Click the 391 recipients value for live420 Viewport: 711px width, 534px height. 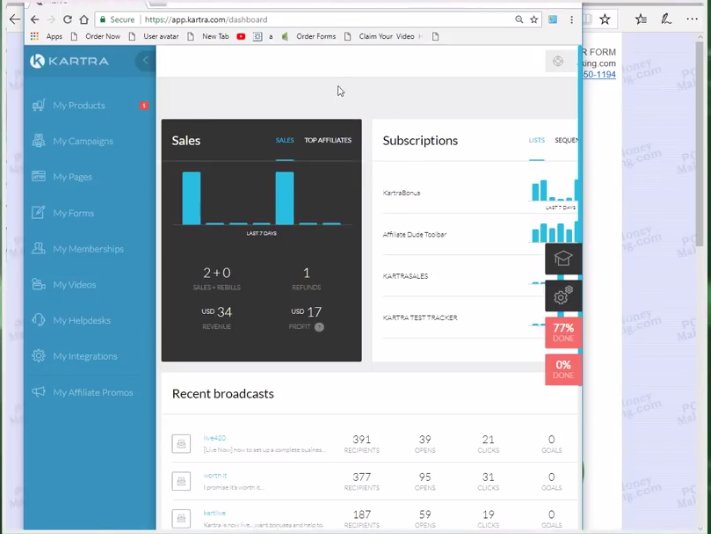click(362, 439)
